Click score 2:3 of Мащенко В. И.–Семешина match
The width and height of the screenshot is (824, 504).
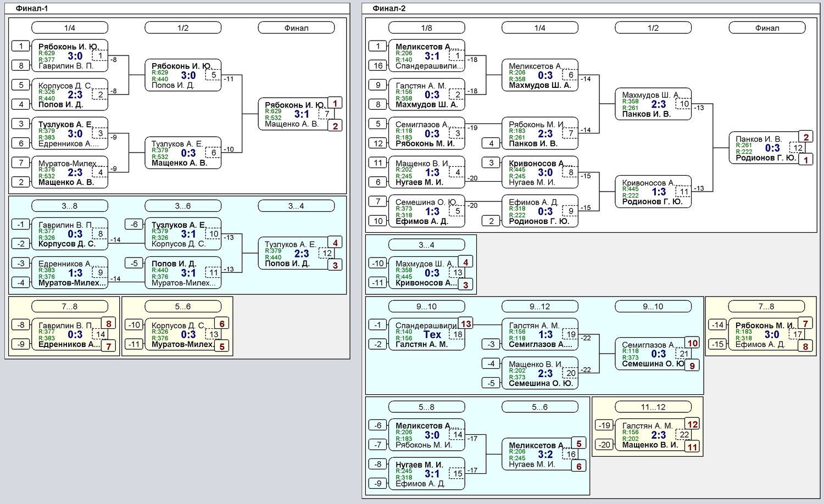click(x=545, y=373)
